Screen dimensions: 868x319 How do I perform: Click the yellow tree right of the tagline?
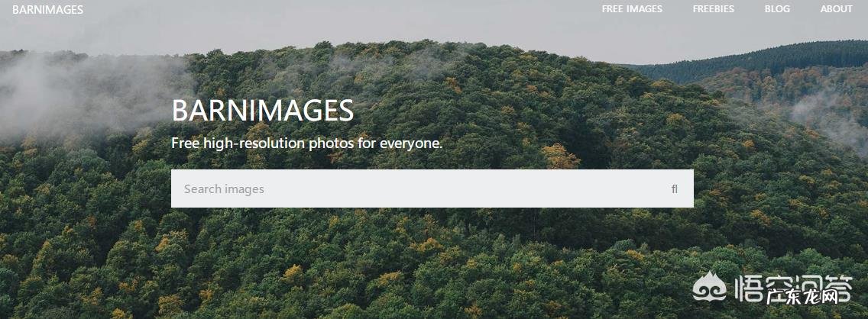point(559,156)
